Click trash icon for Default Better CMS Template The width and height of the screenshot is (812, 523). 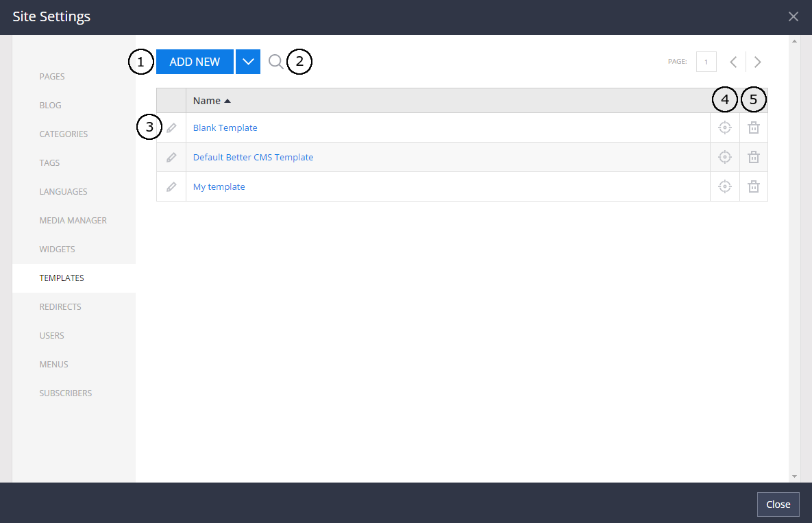[753, 156]
